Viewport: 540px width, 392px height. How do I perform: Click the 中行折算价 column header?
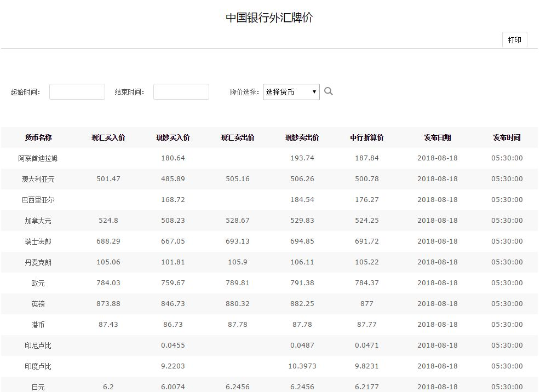367,137
